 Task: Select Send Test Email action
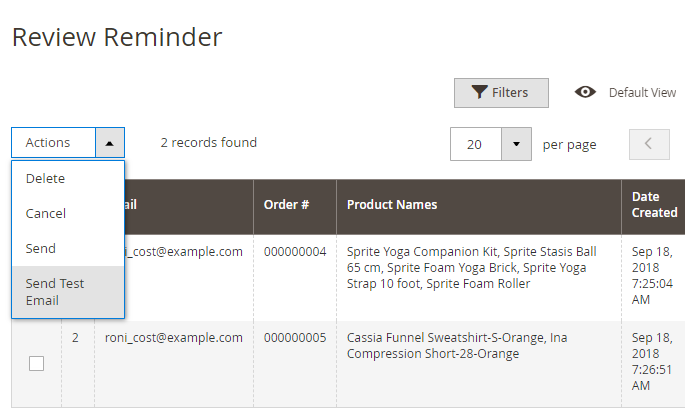coord(56,292)
